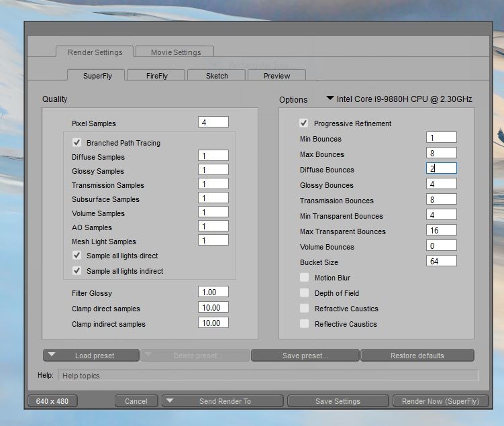Click the AO Samples field
The image size is (504, 426).
pyautogui.click(x=213, y=226)
